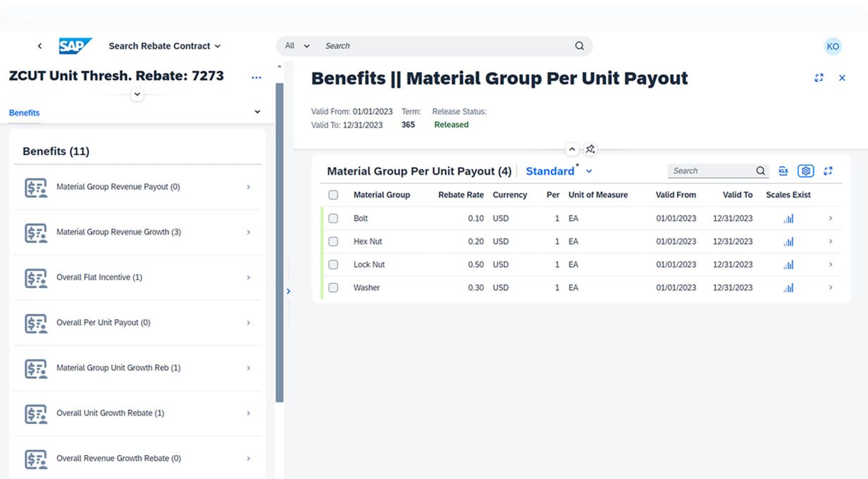Image resolution: width=868 pixels, height=479 pixels.
Task: Open Overall Flat Incentive (1) benefit
Action: (x=137, y=278)
